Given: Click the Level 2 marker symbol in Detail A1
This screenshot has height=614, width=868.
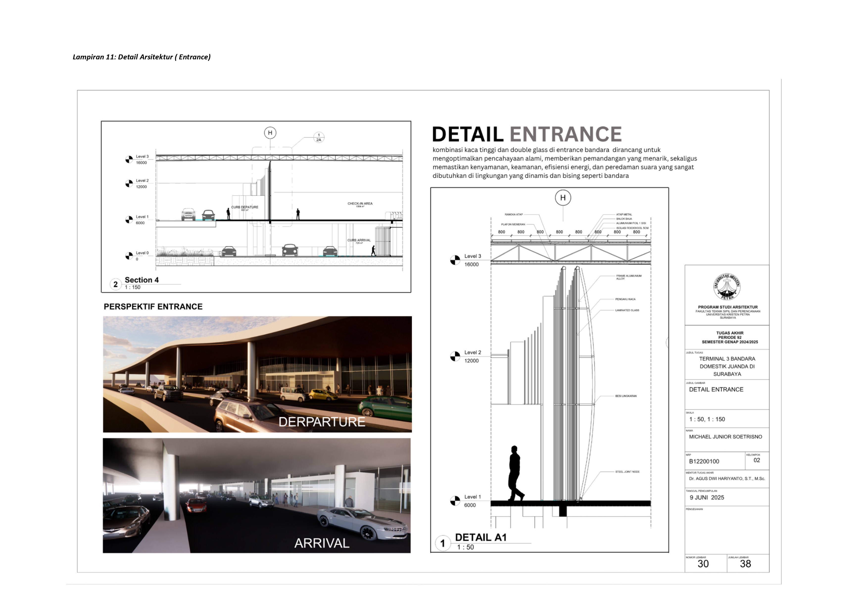Looking at the screenshot, I should (x=455, y=357).
